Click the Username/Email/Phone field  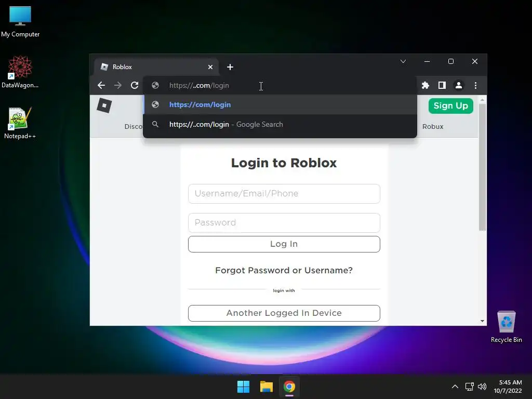[284, 193]
